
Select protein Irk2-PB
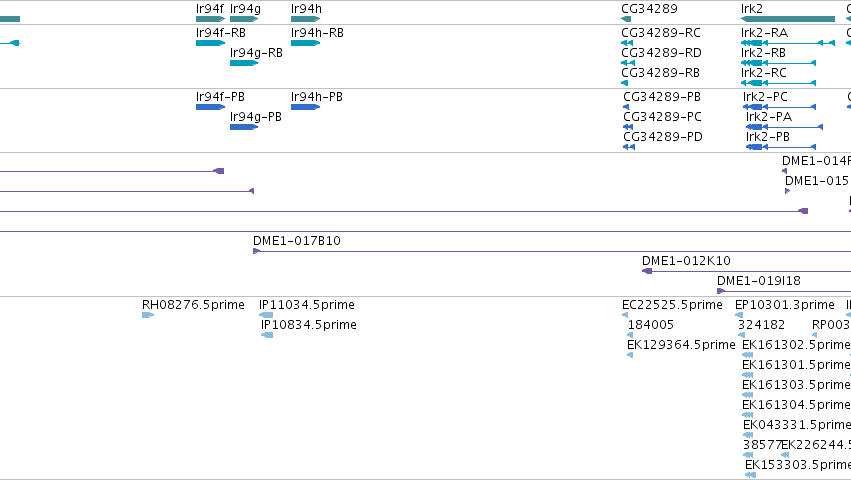pos(768,137)
